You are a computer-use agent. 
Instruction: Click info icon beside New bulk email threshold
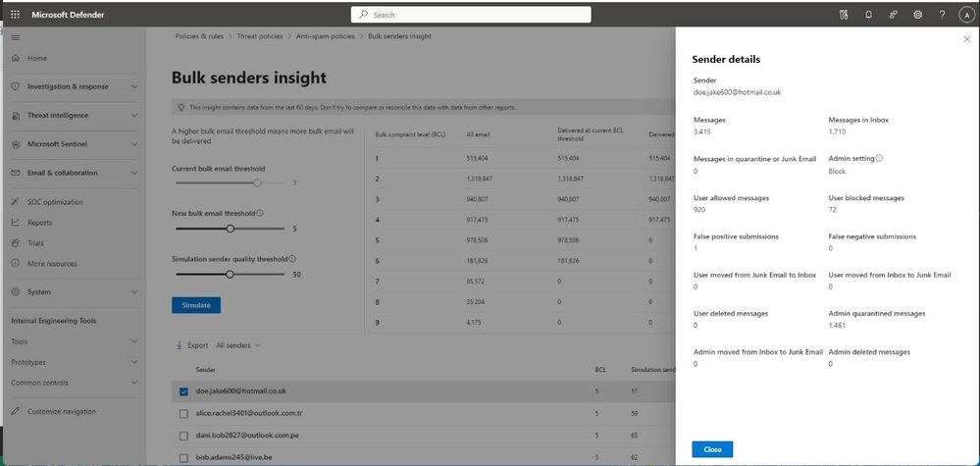[260, 213]
